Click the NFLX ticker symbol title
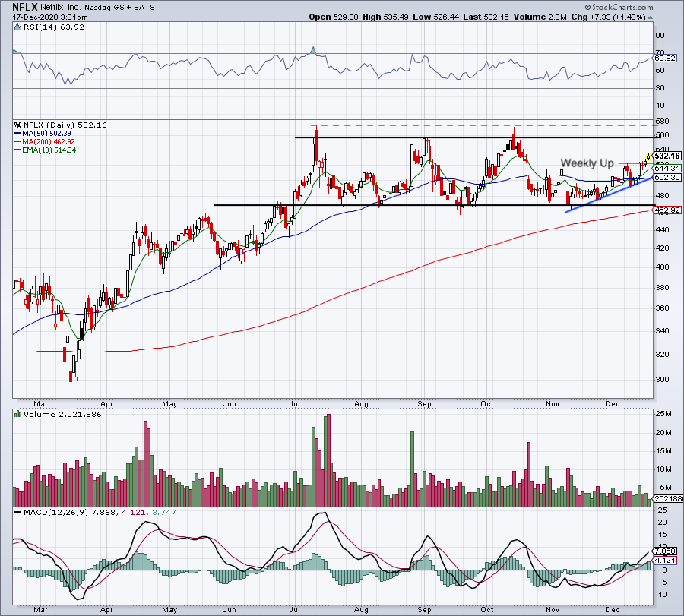Viewport: 684px width, 616px height. pos(25,7)
